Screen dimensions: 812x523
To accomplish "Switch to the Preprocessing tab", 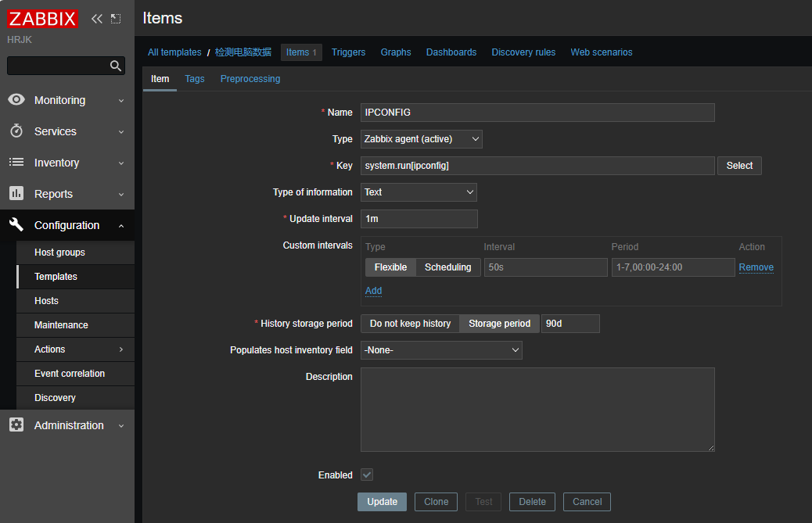I will 250,79.
